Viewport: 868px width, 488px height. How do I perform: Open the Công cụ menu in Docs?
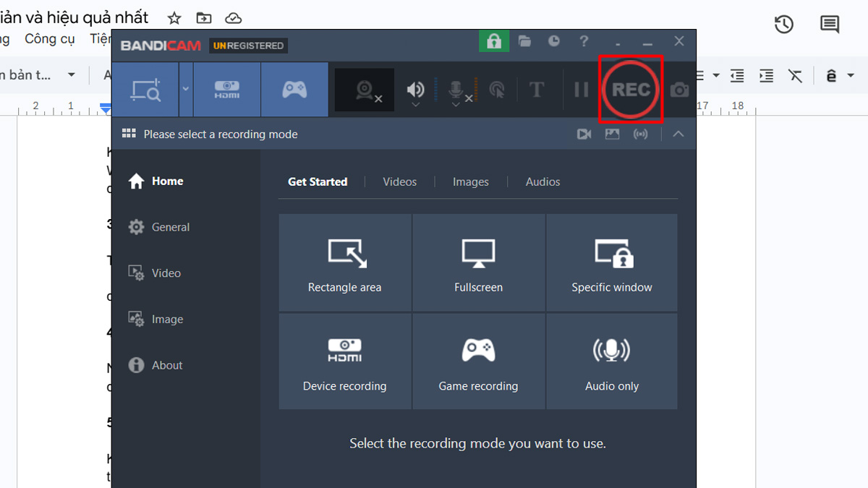50,39
